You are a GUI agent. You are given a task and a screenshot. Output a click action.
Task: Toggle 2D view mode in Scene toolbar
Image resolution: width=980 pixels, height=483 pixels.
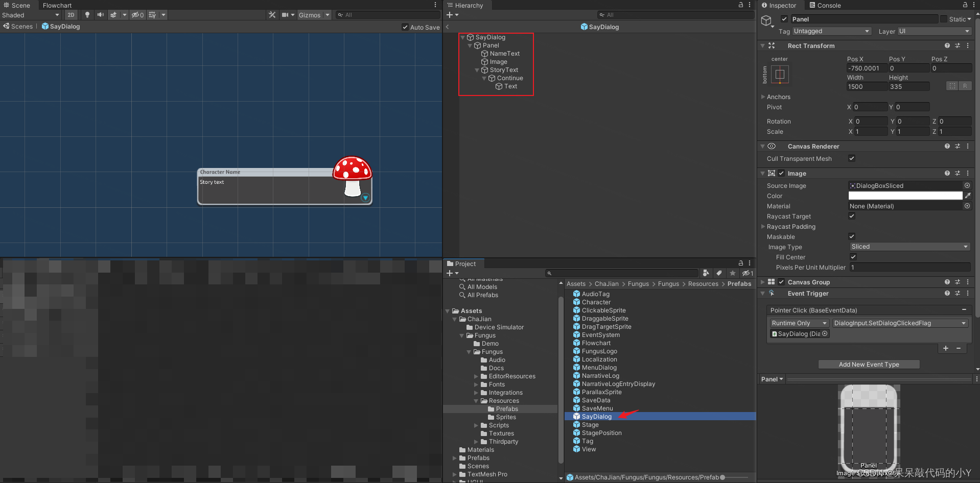(71, 15)
